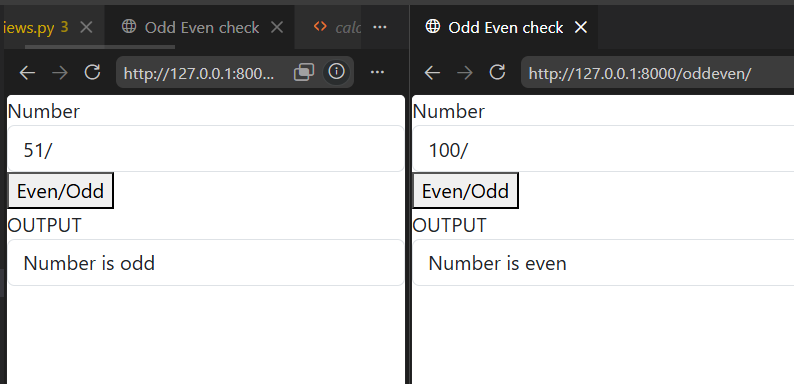Viewport: 794px width, 384px height.
Task: Close left Odd Even check tab
Action: [x=276, y=27]
